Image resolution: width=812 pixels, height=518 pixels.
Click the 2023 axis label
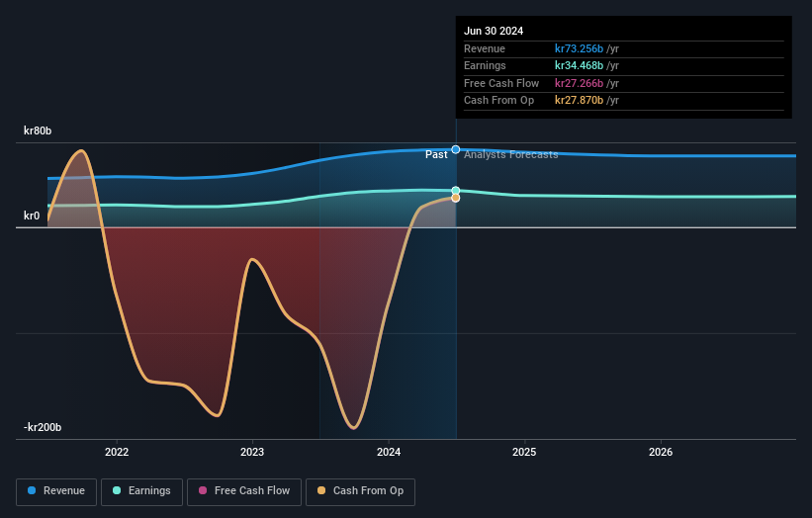[252, 452]
